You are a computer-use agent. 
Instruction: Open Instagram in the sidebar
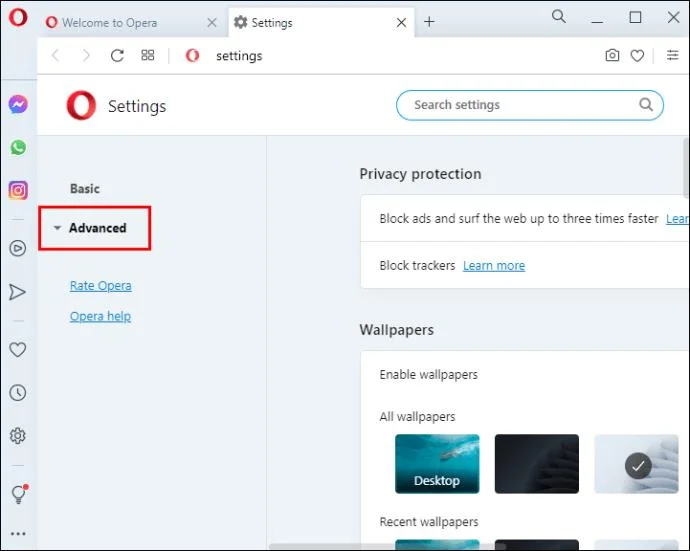point(18,190)
